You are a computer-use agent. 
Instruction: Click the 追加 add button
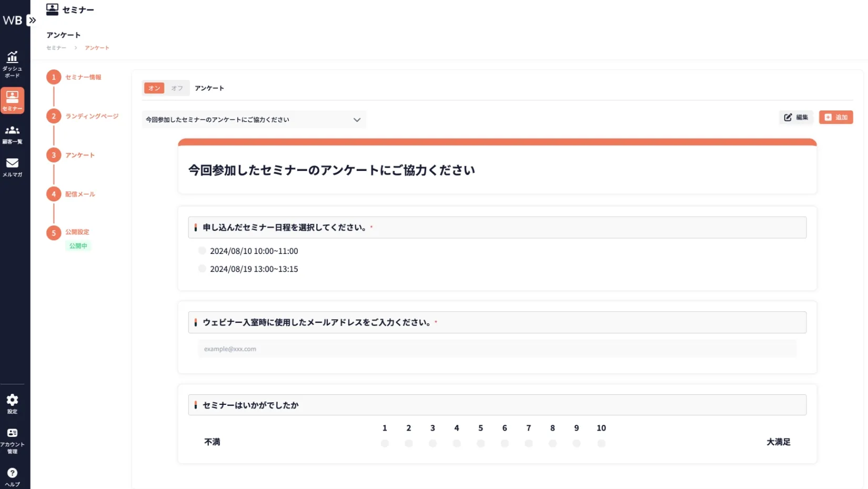click(836, 117)
